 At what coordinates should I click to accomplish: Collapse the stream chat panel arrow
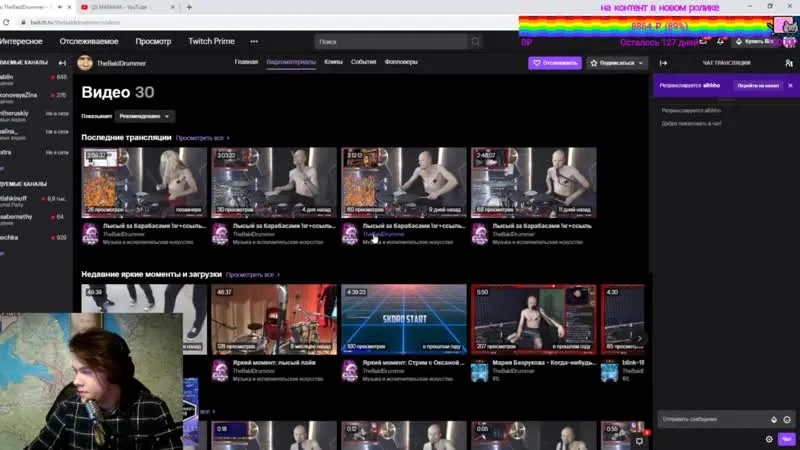point(663,63)
